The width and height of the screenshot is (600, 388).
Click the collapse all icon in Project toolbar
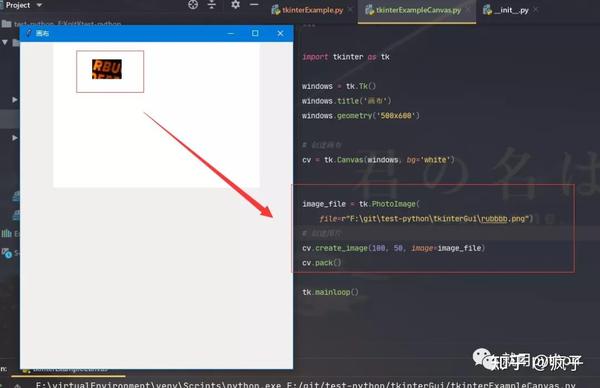coord(212,5)
